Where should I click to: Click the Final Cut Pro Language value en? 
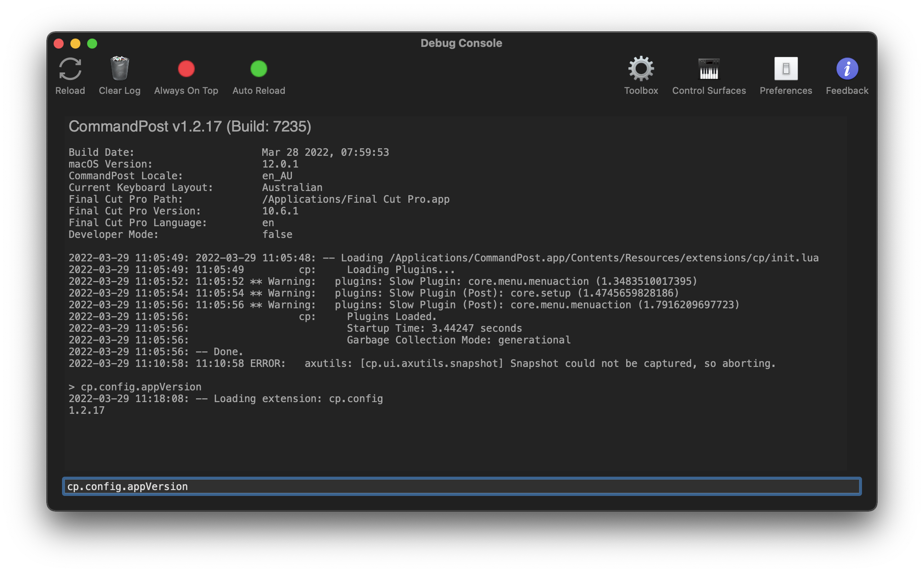click(268, 223)
